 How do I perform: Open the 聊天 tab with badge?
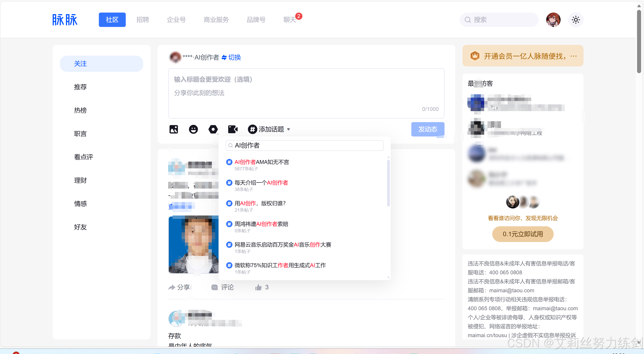pos(290,20)
